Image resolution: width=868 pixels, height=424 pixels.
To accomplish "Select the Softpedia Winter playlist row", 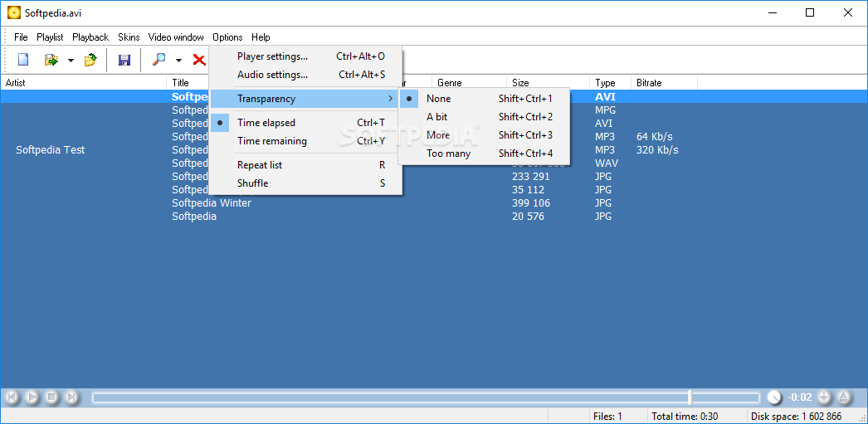I will tap(434, 203).
